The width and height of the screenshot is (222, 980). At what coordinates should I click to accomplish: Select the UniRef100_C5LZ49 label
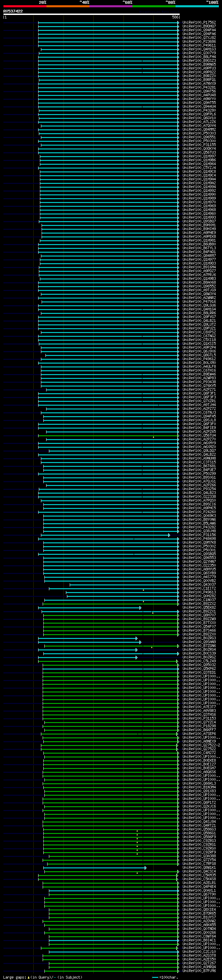[x=199, y=661]
